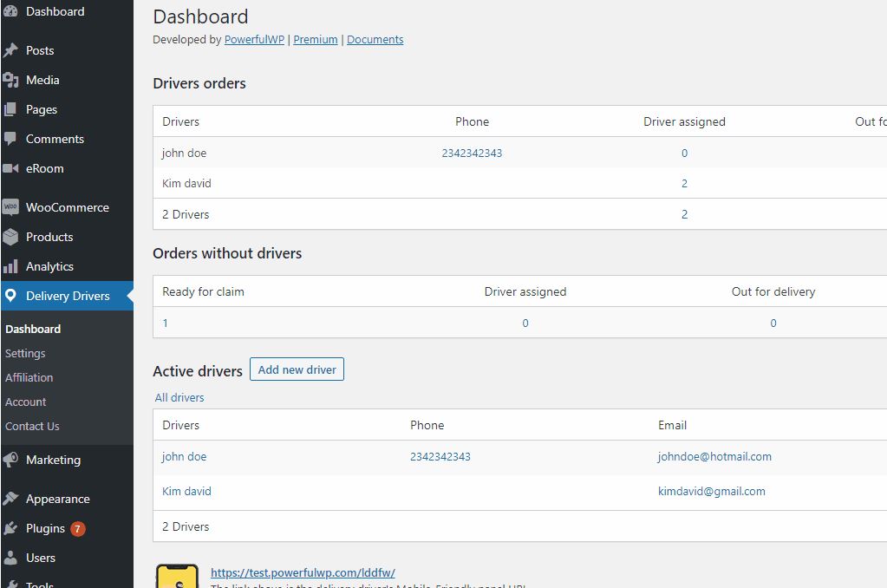This screenshot has height=588, width=887.
Task: Click john doe name in Drivers orders table
Action: 185,153
